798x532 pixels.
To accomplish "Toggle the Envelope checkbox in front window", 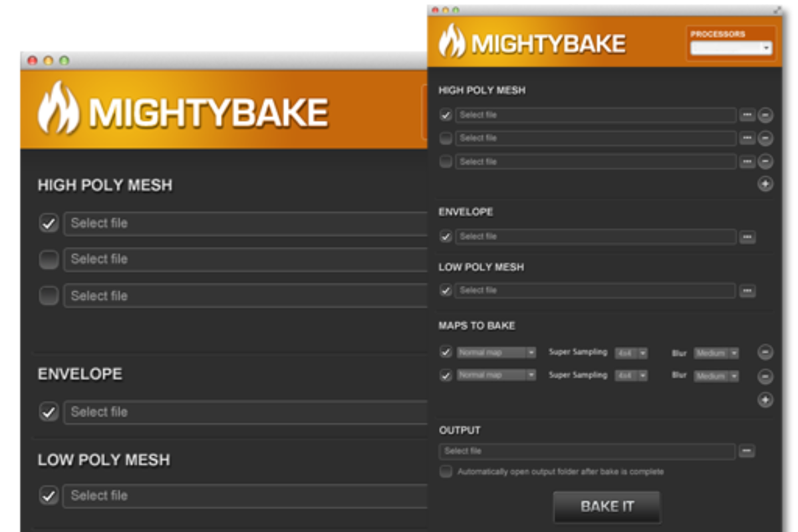I will [446, 237].
